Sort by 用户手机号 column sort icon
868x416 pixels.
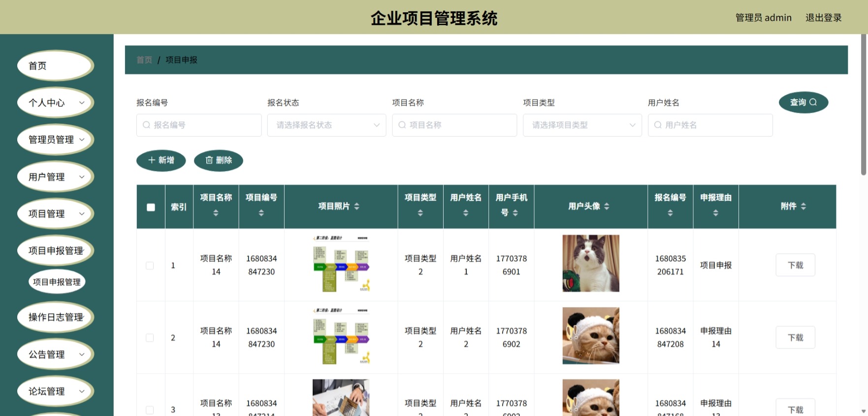point(515,213)
